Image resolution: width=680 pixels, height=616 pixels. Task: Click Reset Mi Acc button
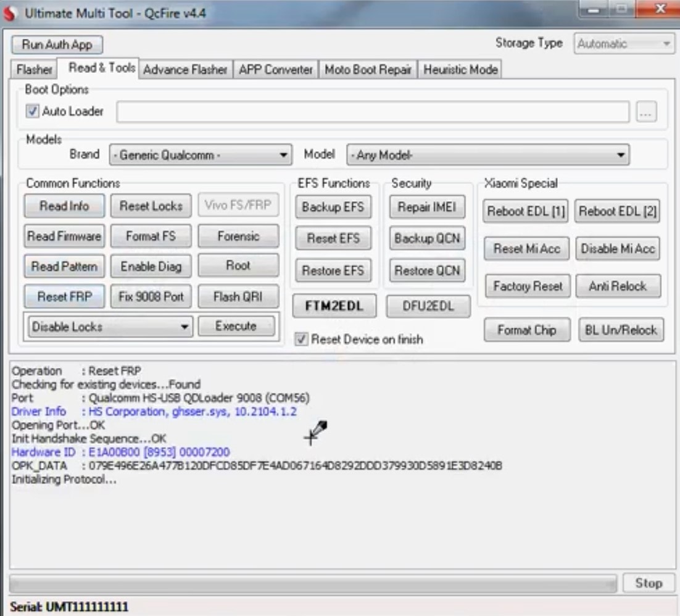click(x=526, y=249)
